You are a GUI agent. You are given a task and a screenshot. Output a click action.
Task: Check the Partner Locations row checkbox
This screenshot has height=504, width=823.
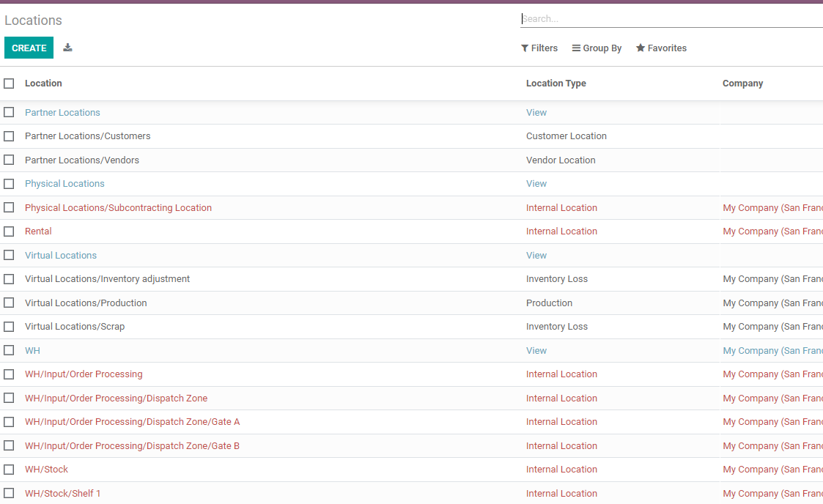[9, 112]
